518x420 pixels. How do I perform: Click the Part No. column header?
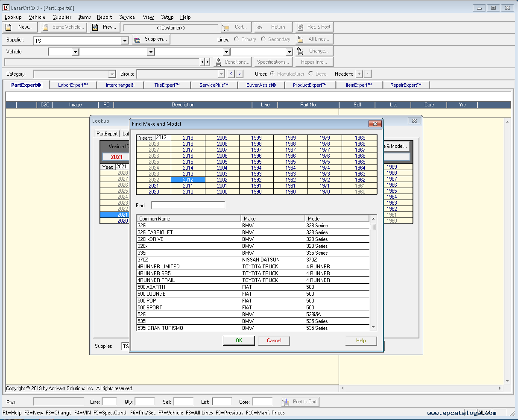308,105
